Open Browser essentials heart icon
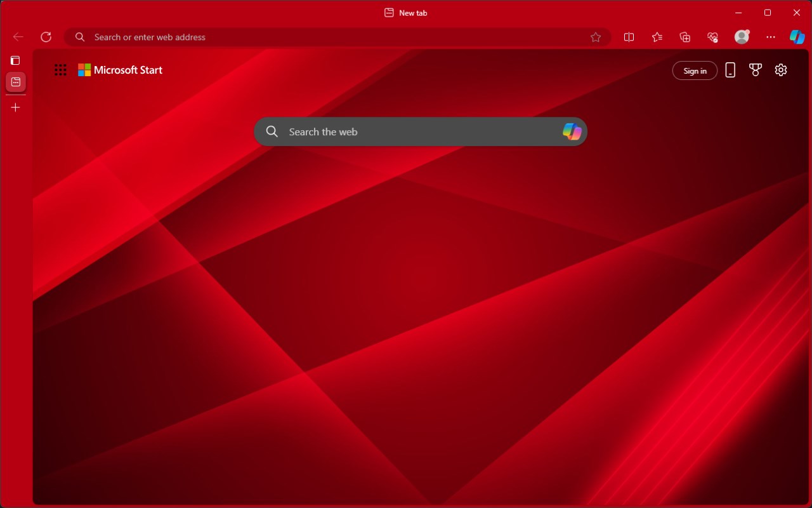 point(712,37)
